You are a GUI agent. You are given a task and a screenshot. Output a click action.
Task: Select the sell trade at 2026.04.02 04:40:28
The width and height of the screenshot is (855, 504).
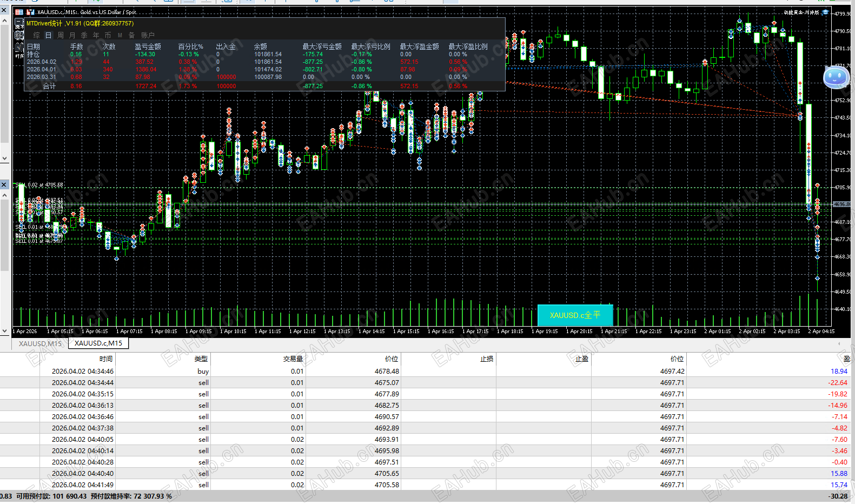tap(425, 462)
